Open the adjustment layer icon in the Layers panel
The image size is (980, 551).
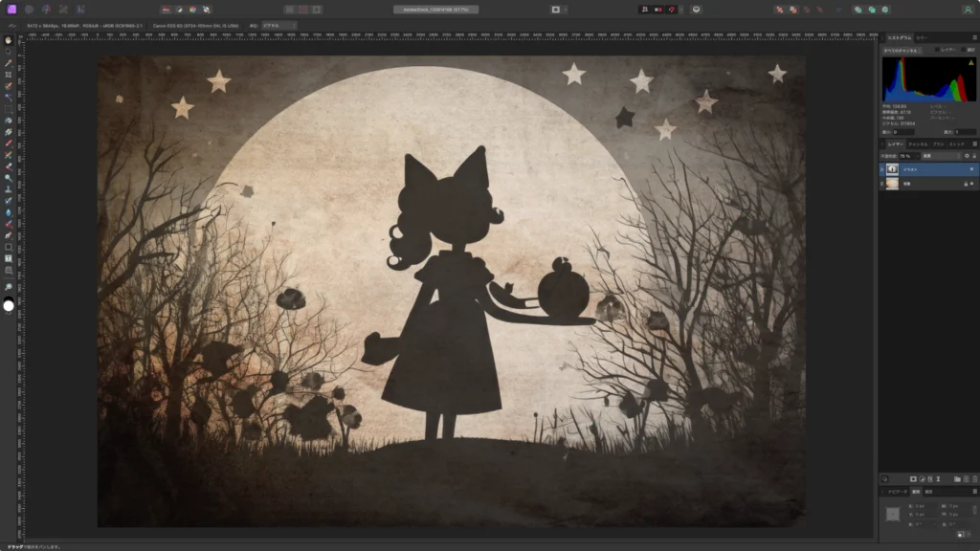pos(923,478)
